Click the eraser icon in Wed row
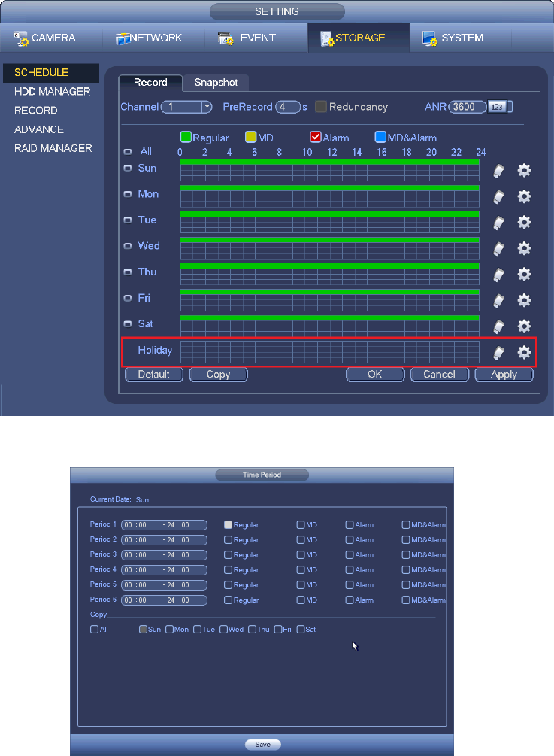The width and height of the screenshot is (554, 756). pyautogui.click(x=498, y=249)
